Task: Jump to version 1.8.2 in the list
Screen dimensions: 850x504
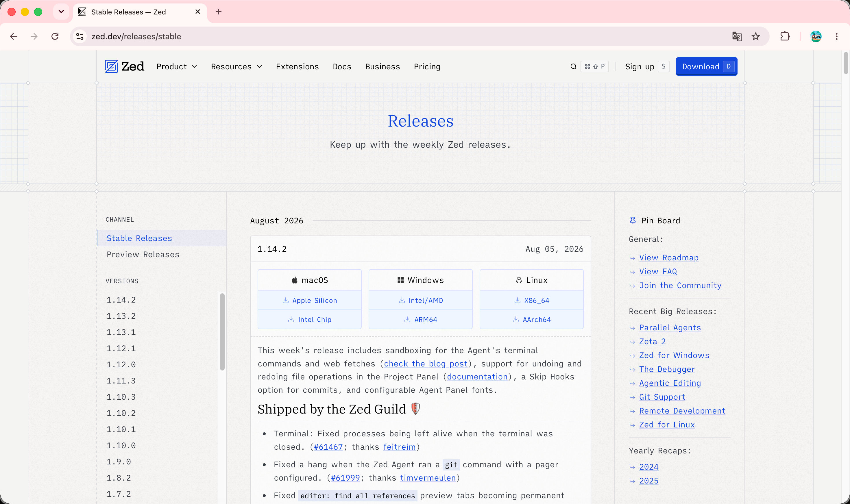Action: [x=119, y=478]
